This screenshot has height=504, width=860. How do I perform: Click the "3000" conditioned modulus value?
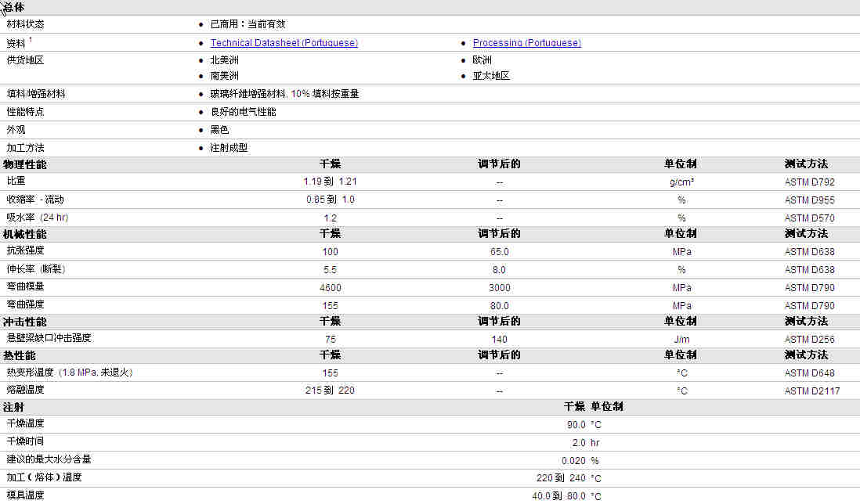(500, 288)
